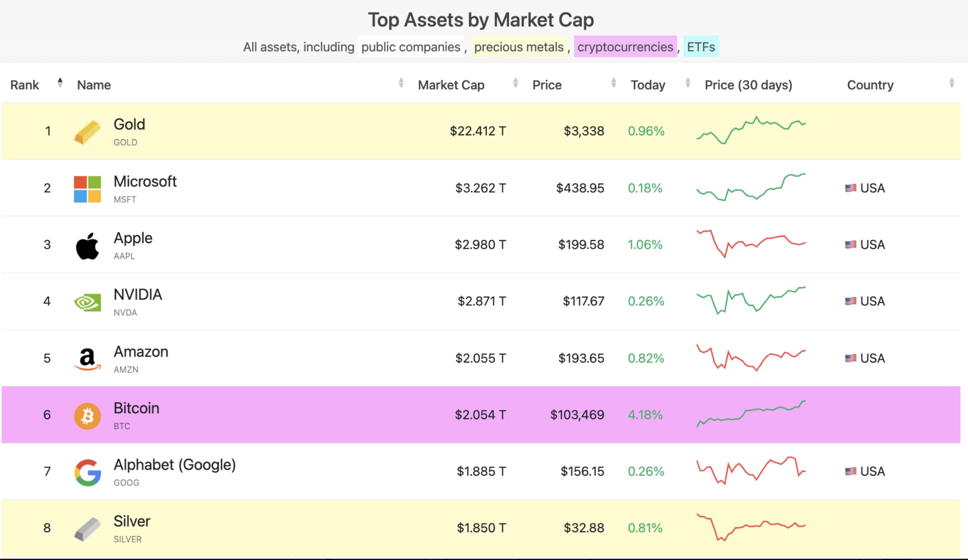Screen dimensions: 968x560
Task: Open the Bitcoin asset page
Action: (x=136, y=408)
